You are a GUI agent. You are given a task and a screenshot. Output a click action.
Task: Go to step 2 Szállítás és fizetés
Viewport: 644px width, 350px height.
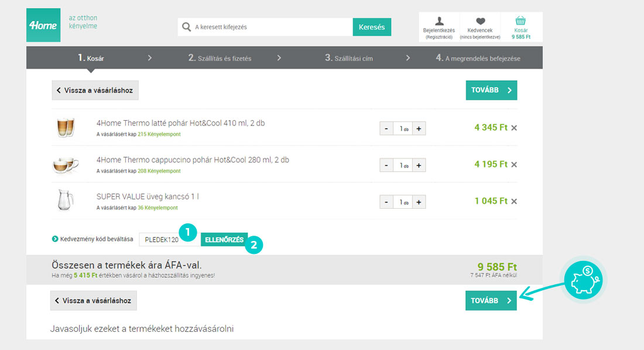coord(220,58)
